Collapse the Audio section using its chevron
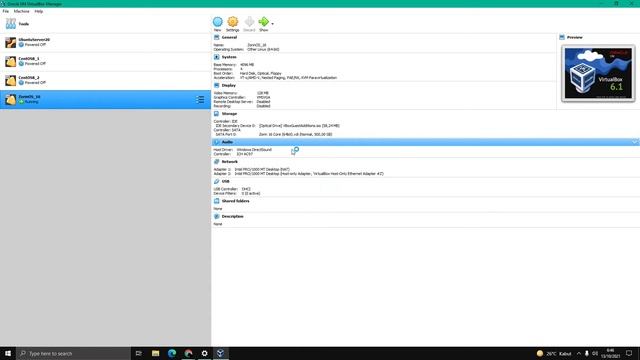Screen dimensions: 640x360 point(635,142)
